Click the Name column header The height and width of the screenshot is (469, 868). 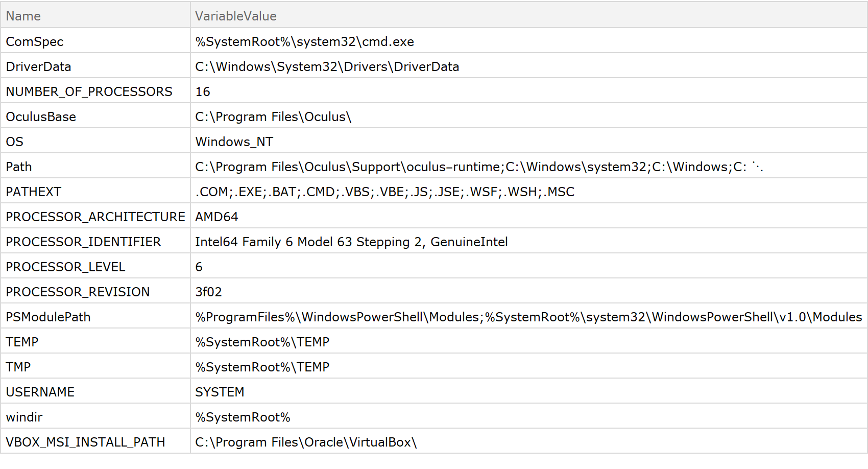[23, 16]
